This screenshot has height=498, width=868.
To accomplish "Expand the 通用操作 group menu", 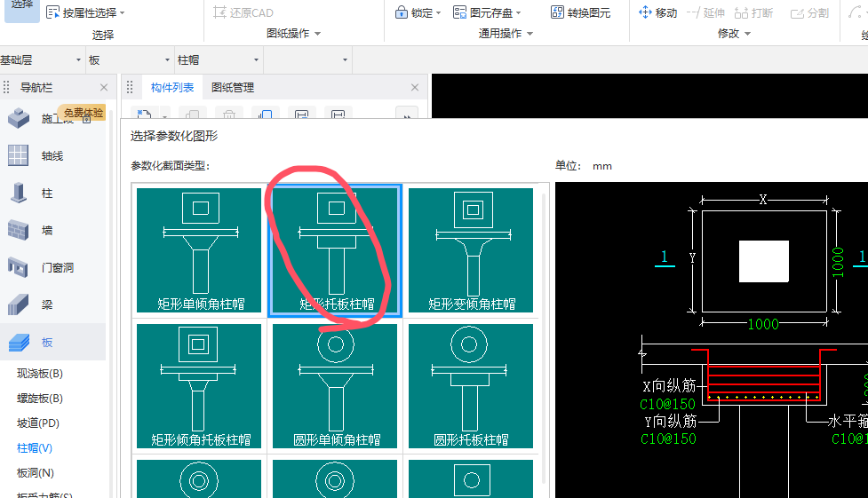I will (x=506, y=33).
